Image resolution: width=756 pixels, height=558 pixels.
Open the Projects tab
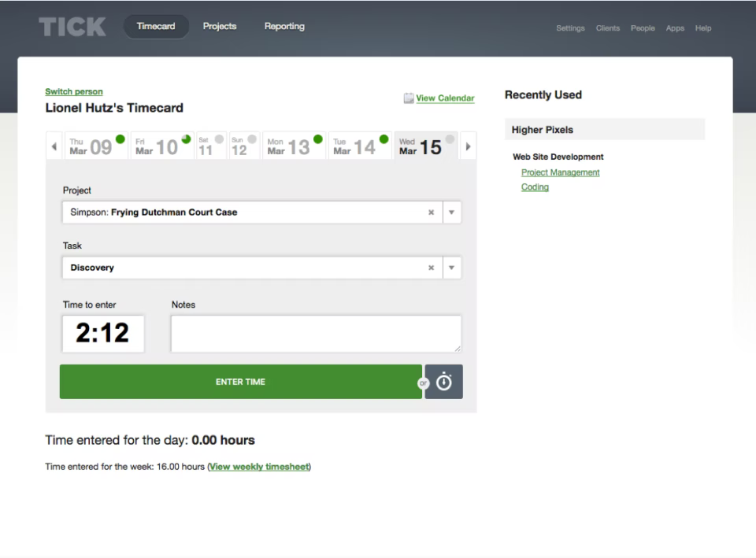(x=220, y=27)
